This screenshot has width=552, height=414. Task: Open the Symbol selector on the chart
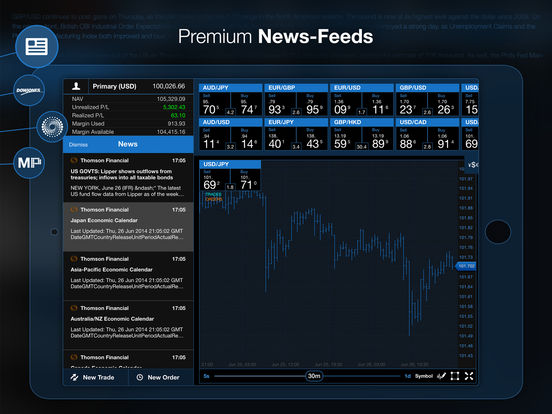tap(424, 376)
